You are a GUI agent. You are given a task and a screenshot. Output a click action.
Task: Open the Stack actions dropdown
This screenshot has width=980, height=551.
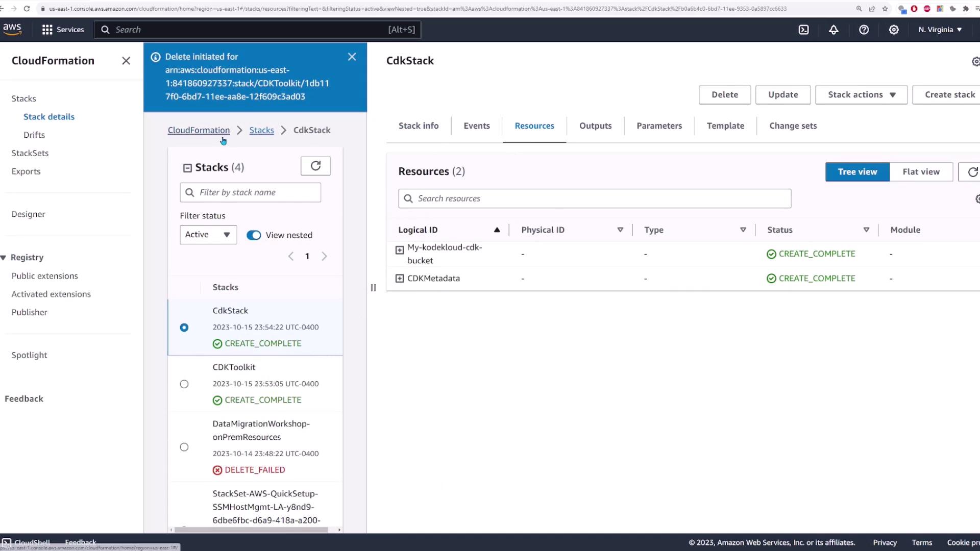[x=861, y=95]
